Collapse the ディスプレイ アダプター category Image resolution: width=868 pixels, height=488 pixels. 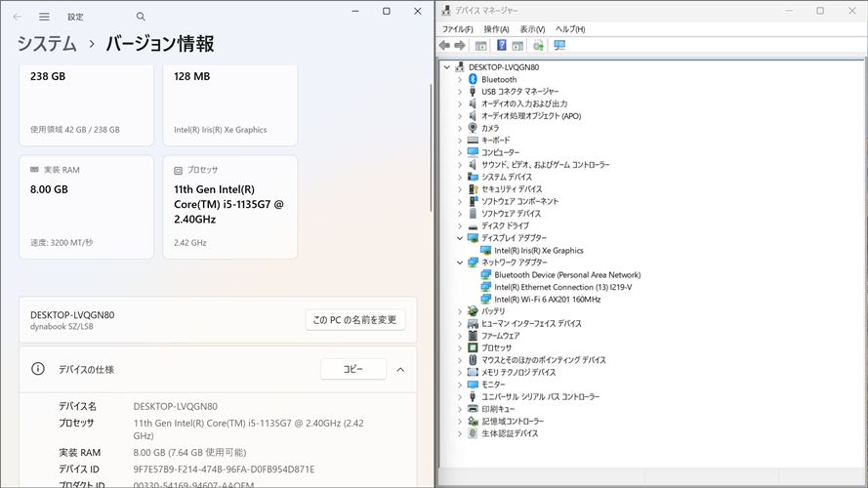pyautogui.click(x=460, y=238)
